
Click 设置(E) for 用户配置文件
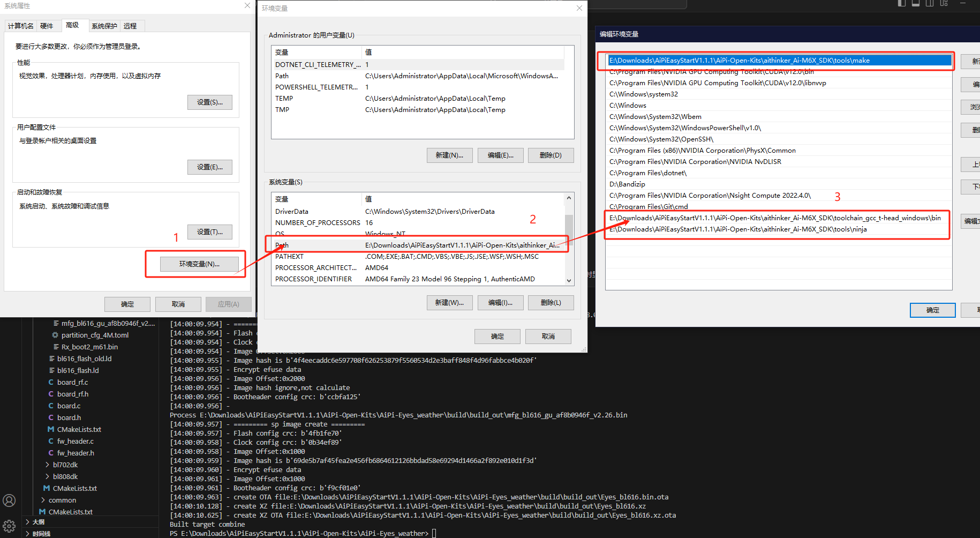pos(210,167)
